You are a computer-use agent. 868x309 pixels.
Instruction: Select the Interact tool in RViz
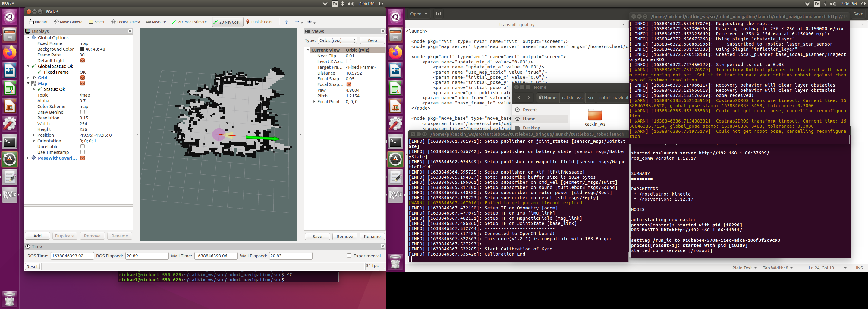click(x=38, y=22)
